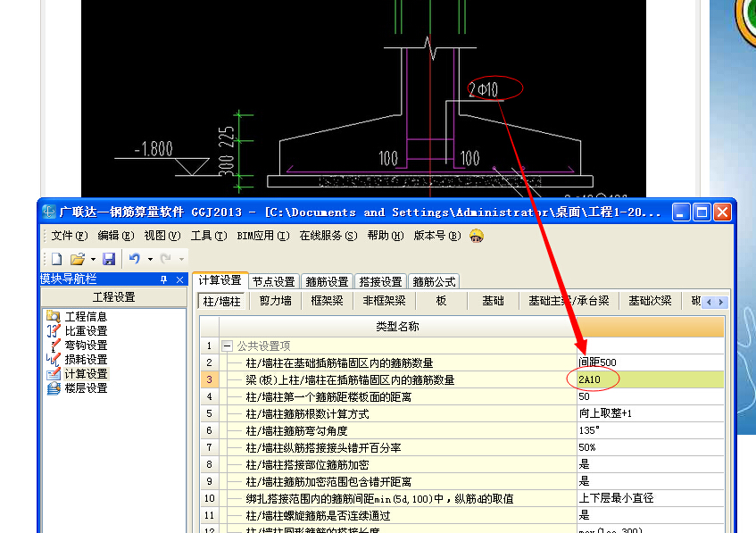Click the 工程设置 section header button
Screen dimensions: 756x533
coord(113,297)
